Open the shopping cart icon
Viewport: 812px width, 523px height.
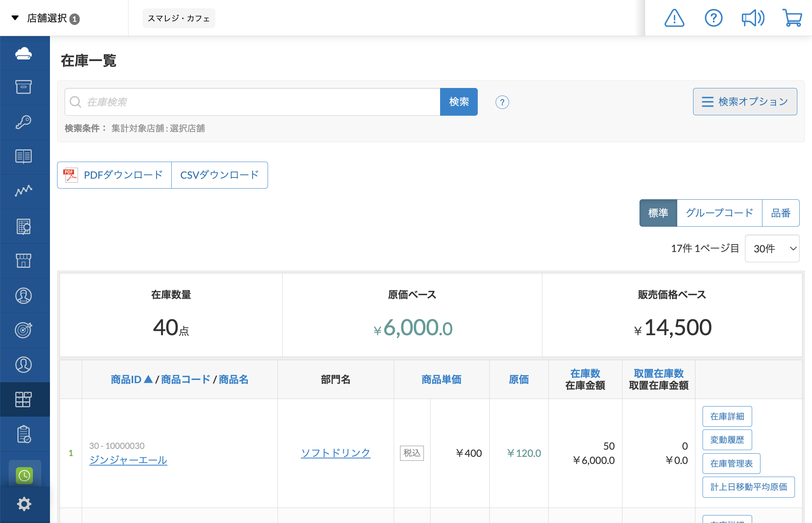pos(792,18)
